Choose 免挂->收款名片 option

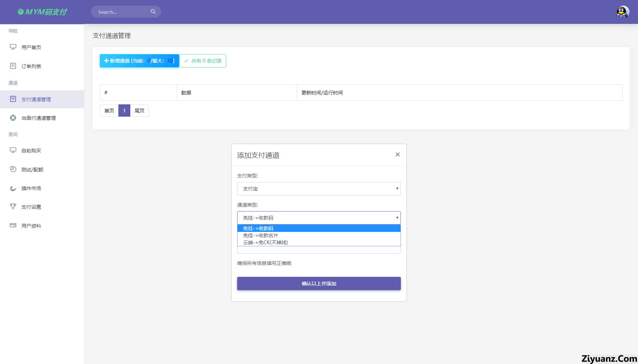319,235
